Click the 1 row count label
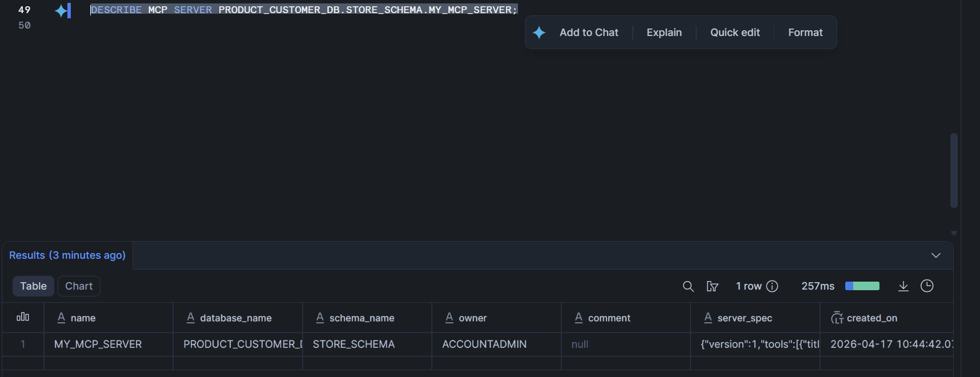This screenshot has width=980, height=377. pos(749,286)
